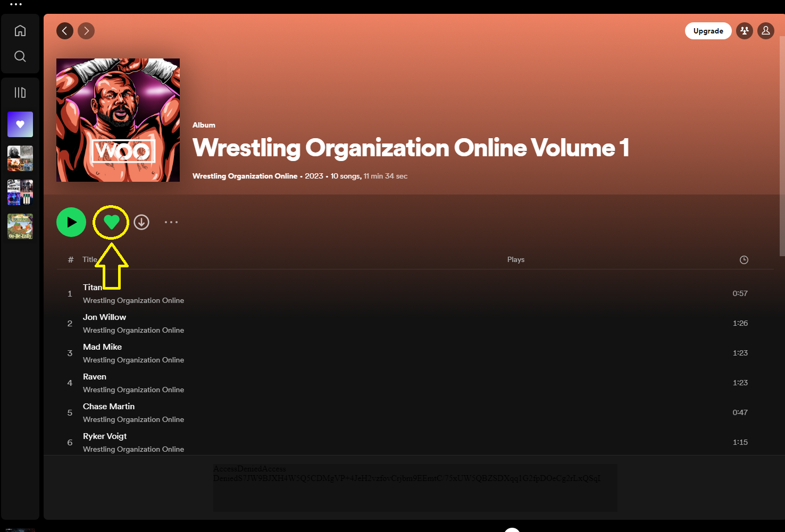Screen dimensions: 785x532
Task: Click the 0:57 duration of Titan
Action: click(740, 293)
